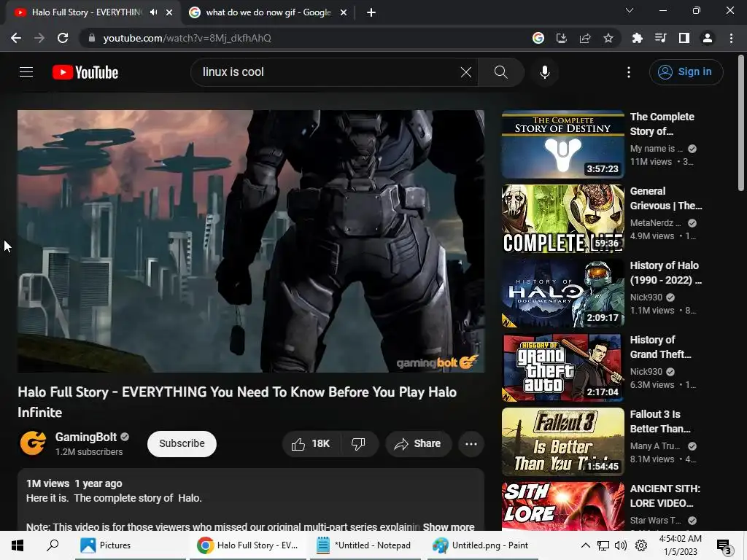Open notification center icon
This screenshot has width=747, height=560.
724,545
